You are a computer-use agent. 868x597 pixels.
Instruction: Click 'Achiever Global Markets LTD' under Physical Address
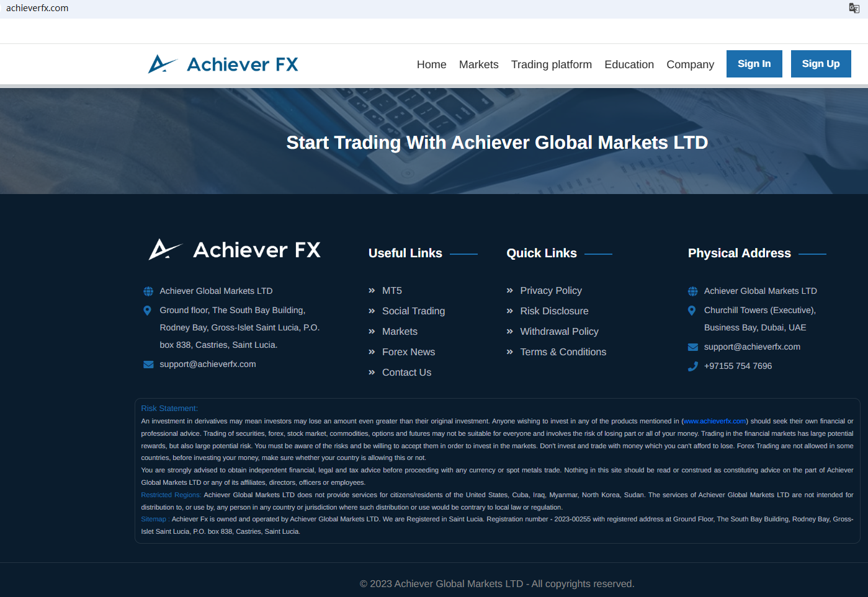coord(761,291)
